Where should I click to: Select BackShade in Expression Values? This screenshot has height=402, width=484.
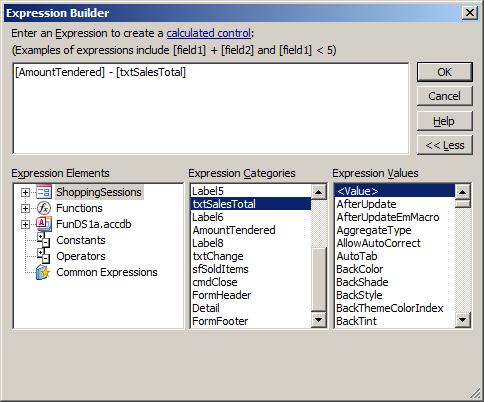point(395,282)
